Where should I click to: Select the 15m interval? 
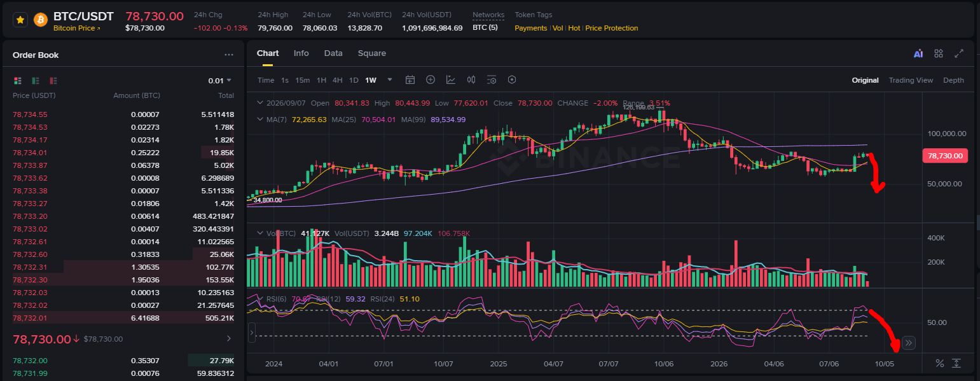(303, 80)
